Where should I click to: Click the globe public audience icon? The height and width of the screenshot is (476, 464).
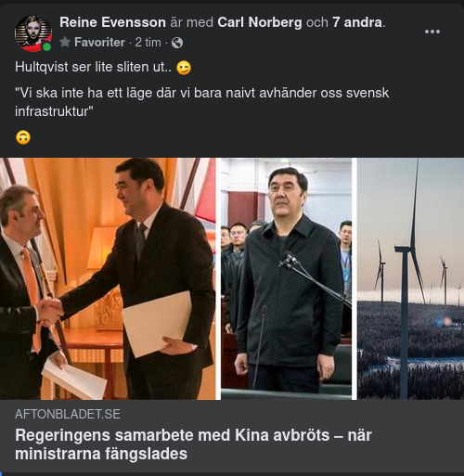click(177, 43)
